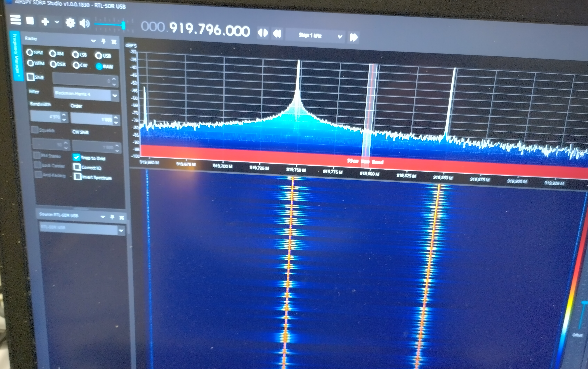Stop the radio with the stop button
This screenshot has height=369, width=588.
pos(30,21)
